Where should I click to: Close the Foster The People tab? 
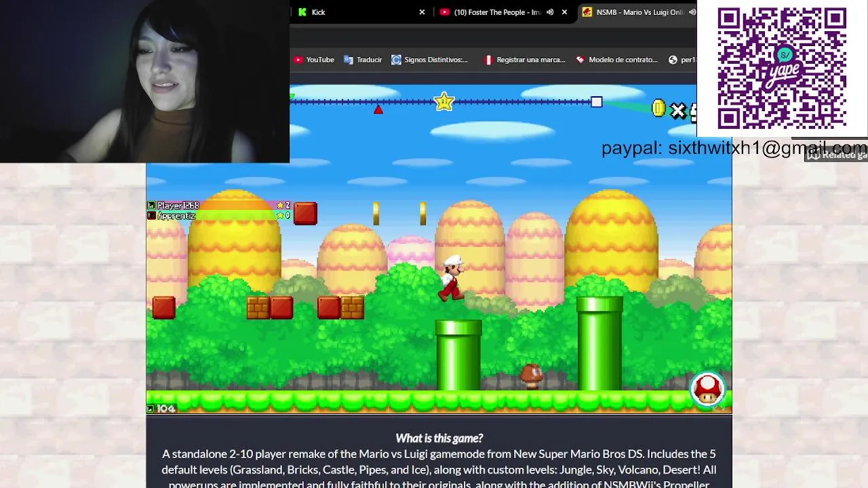pos(564,12)
